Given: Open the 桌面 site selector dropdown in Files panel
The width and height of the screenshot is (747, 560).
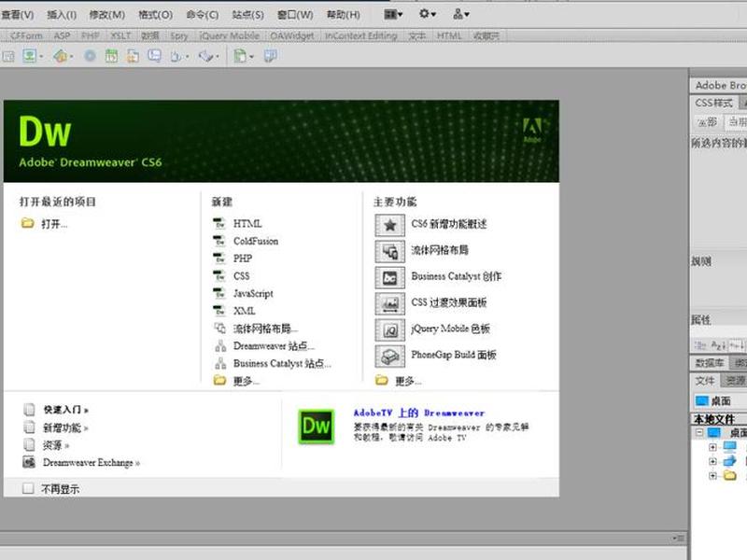Looking at the screenshot, I should (719, 401).
